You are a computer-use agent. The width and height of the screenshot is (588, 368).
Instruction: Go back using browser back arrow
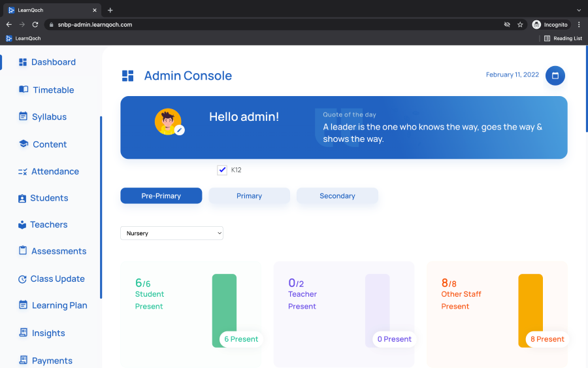pyautogui.click(x=9, y=24)
